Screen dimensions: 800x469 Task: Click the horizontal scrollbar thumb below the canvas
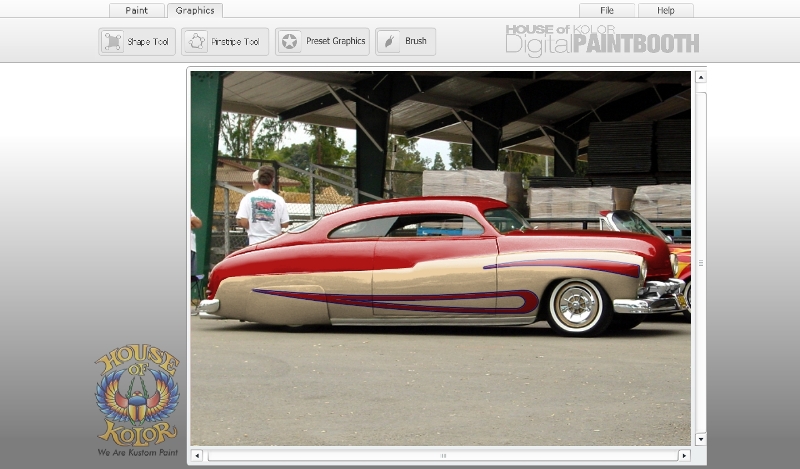click(x=442, y=455)
